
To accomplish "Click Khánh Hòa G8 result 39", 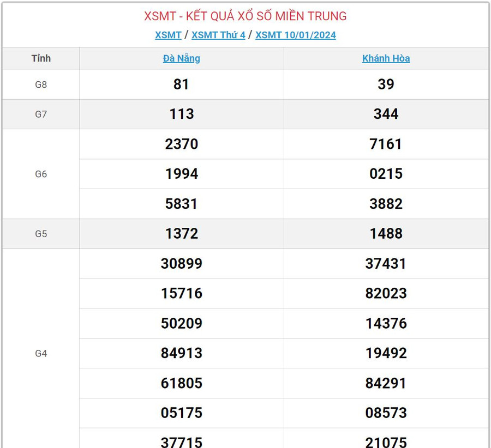I will [x=386, y=84].
